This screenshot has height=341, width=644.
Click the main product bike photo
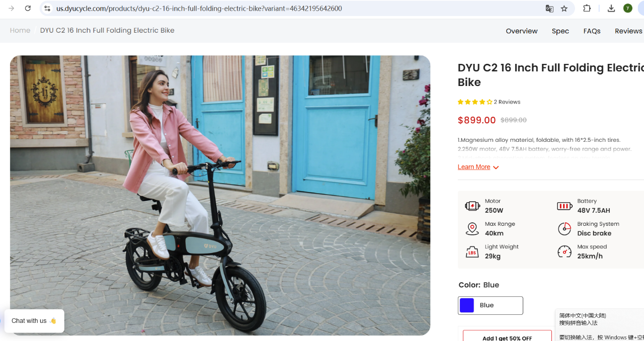[220, 195]
